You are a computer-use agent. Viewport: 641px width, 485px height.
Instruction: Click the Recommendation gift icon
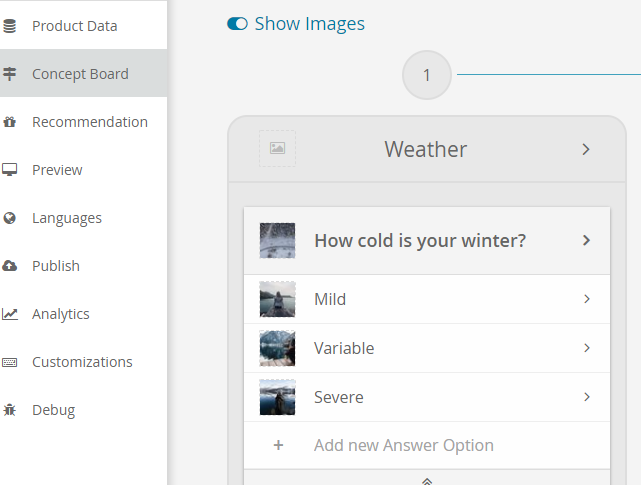(10, 122)
